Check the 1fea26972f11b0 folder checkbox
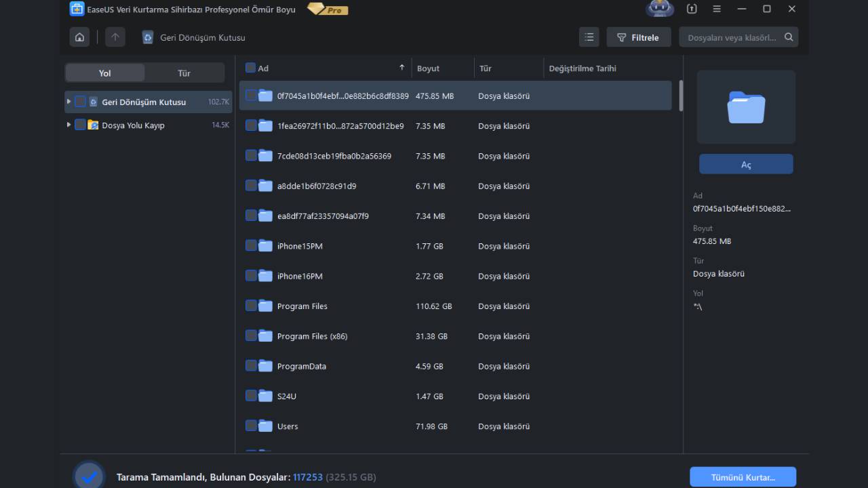Image resolution: width=868 pixels, height=488 pixels. pyautogui.click(x=250, y=125)
